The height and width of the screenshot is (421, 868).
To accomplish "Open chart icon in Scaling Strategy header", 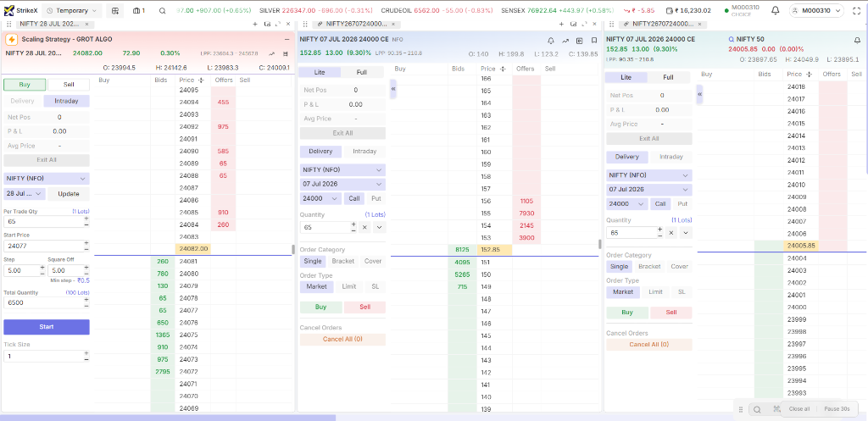I will (272, 53).
